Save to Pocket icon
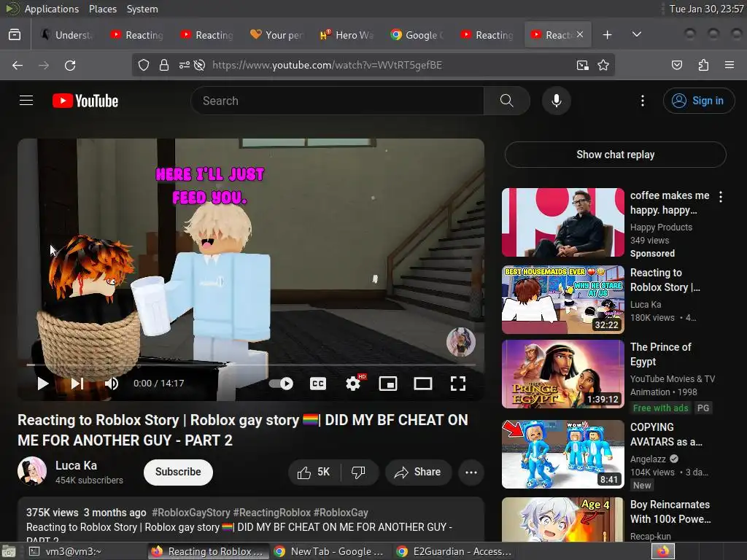The width and height of the screenshot is (747, 560). point(676,65)
